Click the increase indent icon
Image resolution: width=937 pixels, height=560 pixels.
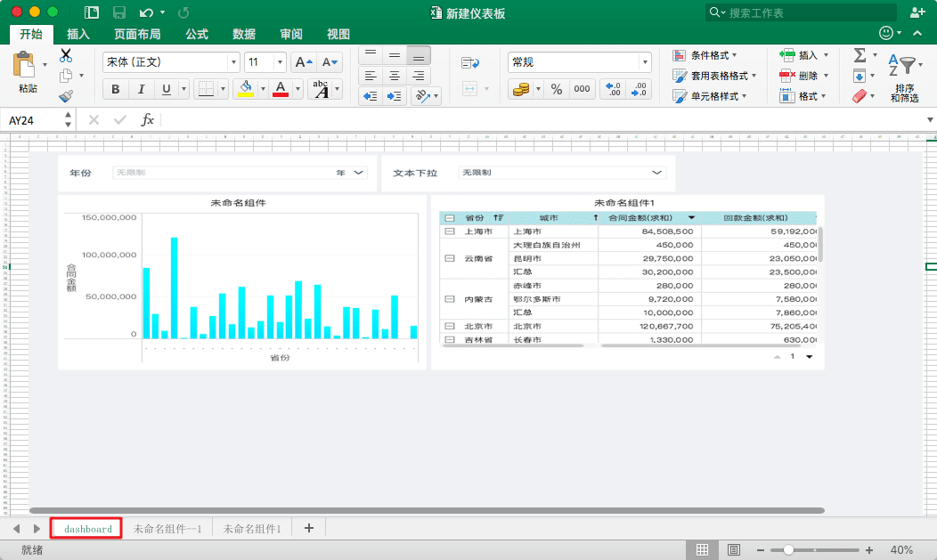[x=395, y=96]
